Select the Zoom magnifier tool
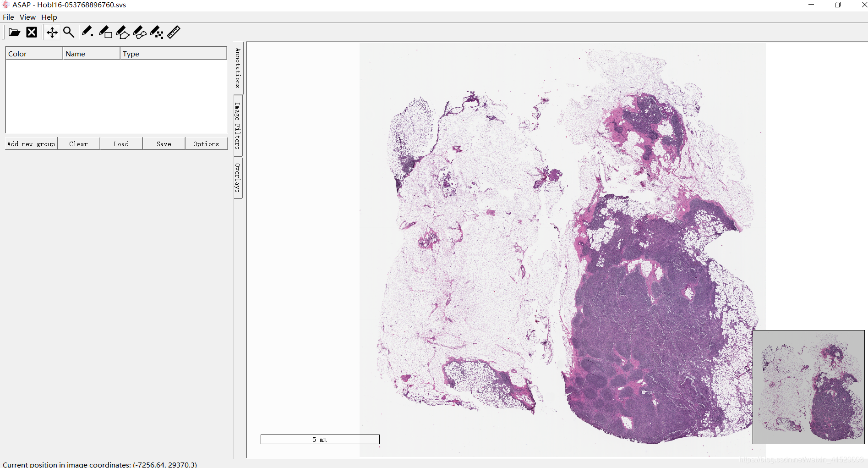This screenshot has width=868, height=468. 69,32
